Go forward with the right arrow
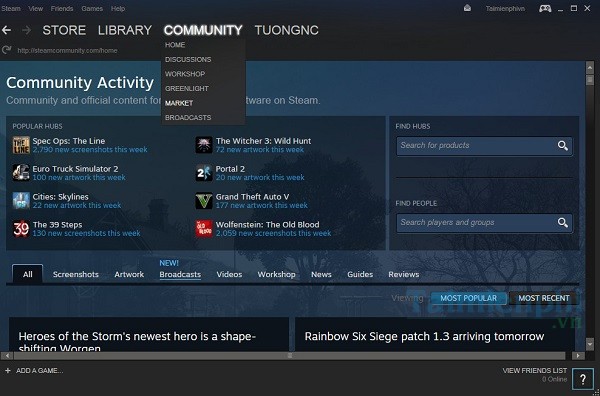This screenshot has height=396, width=600. pos(26,30)
